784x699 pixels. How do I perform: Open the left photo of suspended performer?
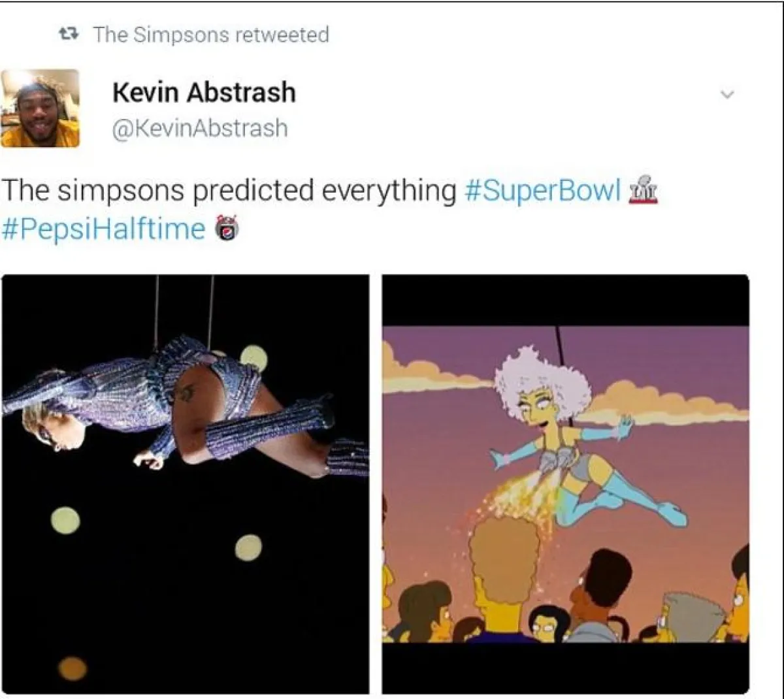[x=185, y=483]
